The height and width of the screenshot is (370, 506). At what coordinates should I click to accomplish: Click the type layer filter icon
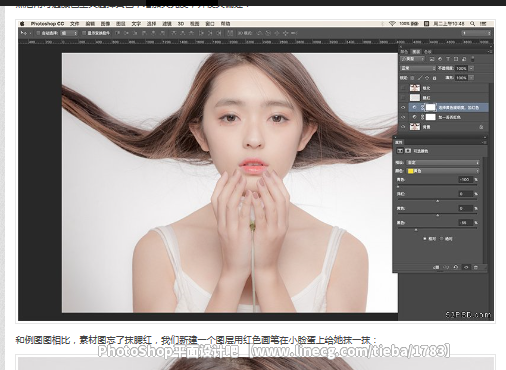click(x=448, y=59)
